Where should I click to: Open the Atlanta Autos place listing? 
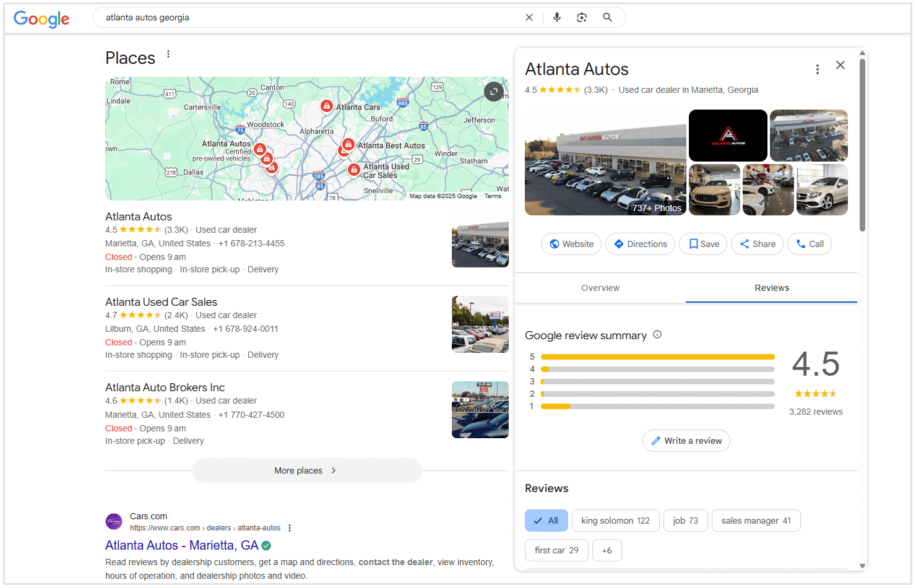tap(139, 217)
